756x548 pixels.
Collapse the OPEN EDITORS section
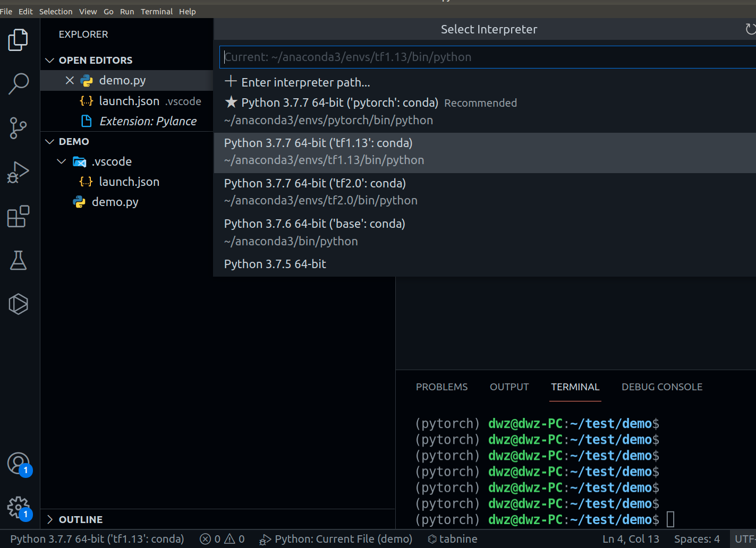click(50, 60)
